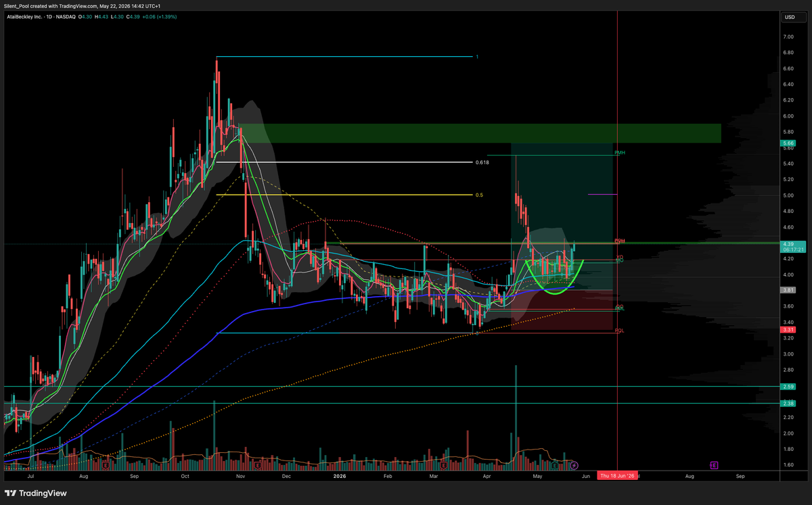Open the earnings marker in August 2025
Image resolution: width=812 pixels, height=505 pixels.
[x=106, y=465]
